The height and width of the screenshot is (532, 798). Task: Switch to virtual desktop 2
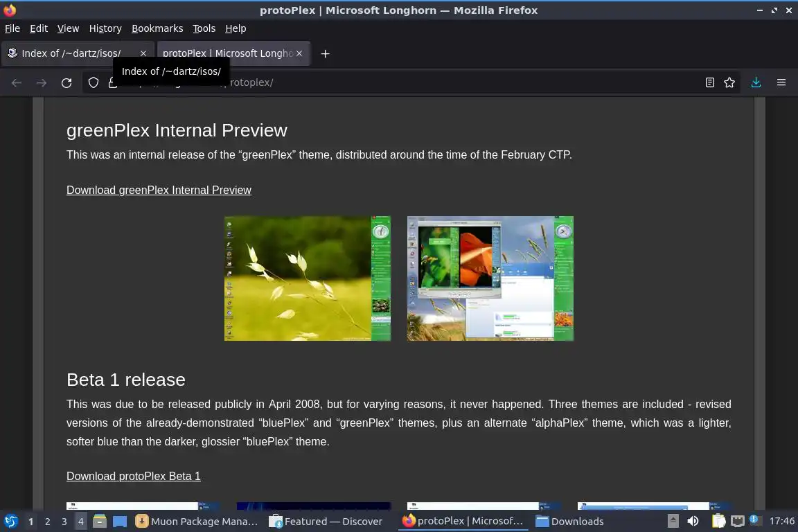[47, 522]
